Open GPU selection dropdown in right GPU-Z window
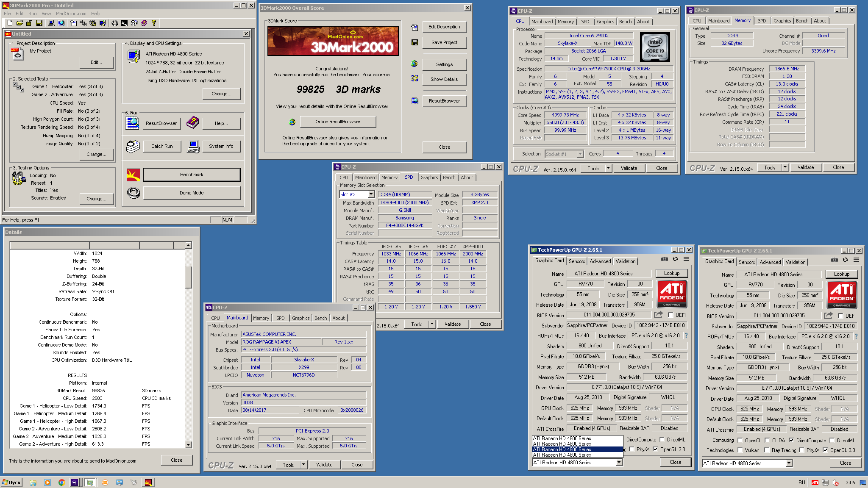Viewport: 868px width, 488px height. [789, 463]
